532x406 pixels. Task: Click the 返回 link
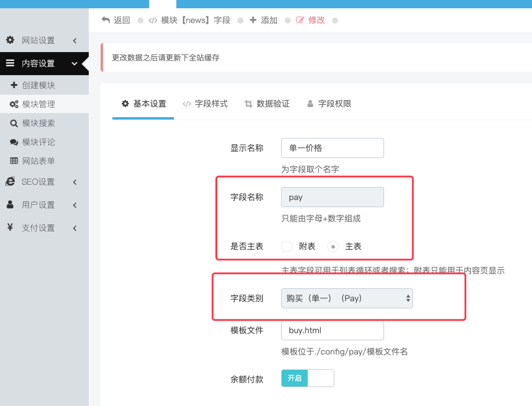(x=122, y=20)
